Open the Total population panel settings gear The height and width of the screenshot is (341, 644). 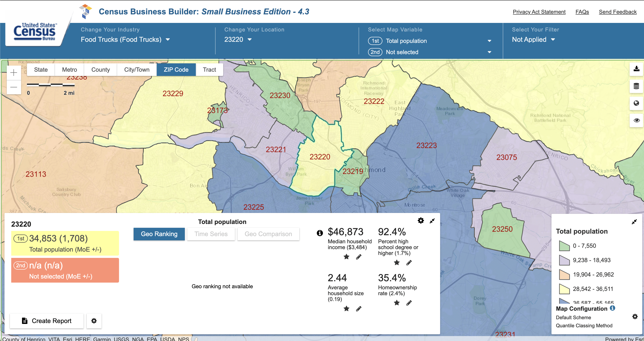click(x=421, y=220)
